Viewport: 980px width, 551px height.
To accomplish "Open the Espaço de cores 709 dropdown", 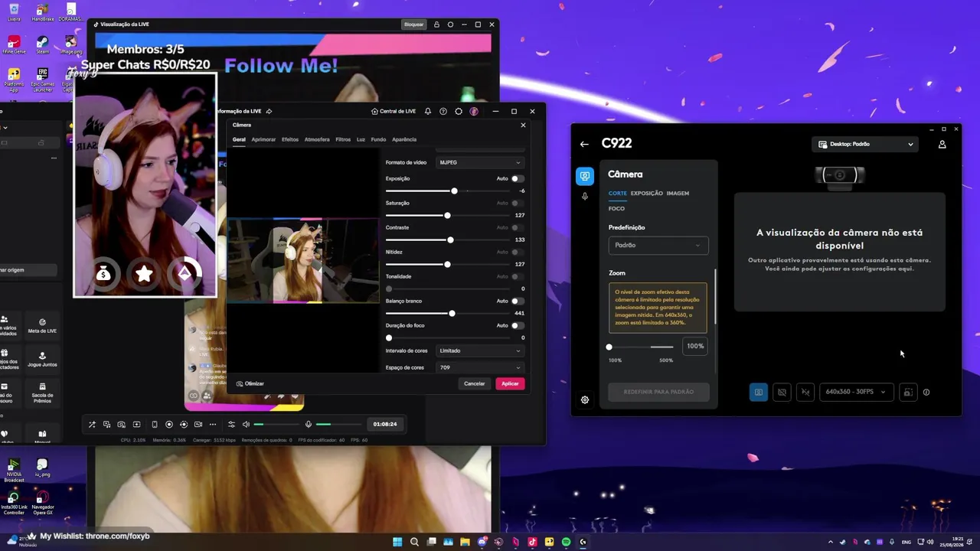I will coord(480,367).
